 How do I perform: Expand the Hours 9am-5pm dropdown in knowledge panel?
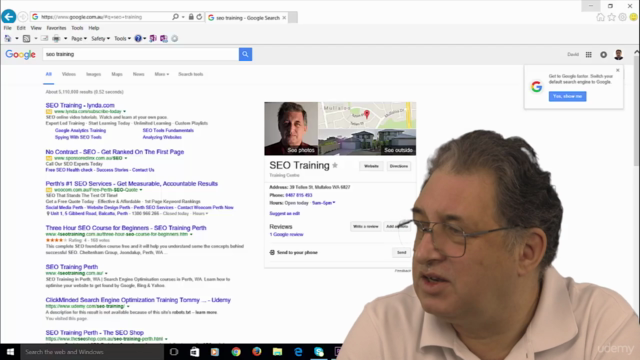(x=324, y=203)
